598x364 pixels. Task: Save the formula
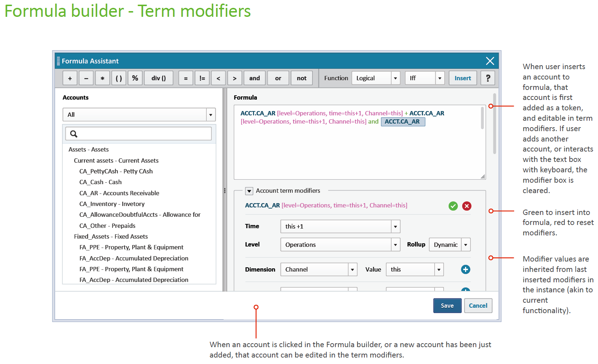click(x=447, y=306)
